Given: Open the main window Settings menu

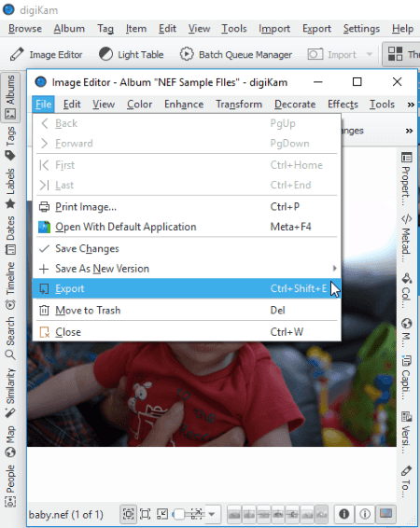Looking at the screenshot, I should pos(361,29).
